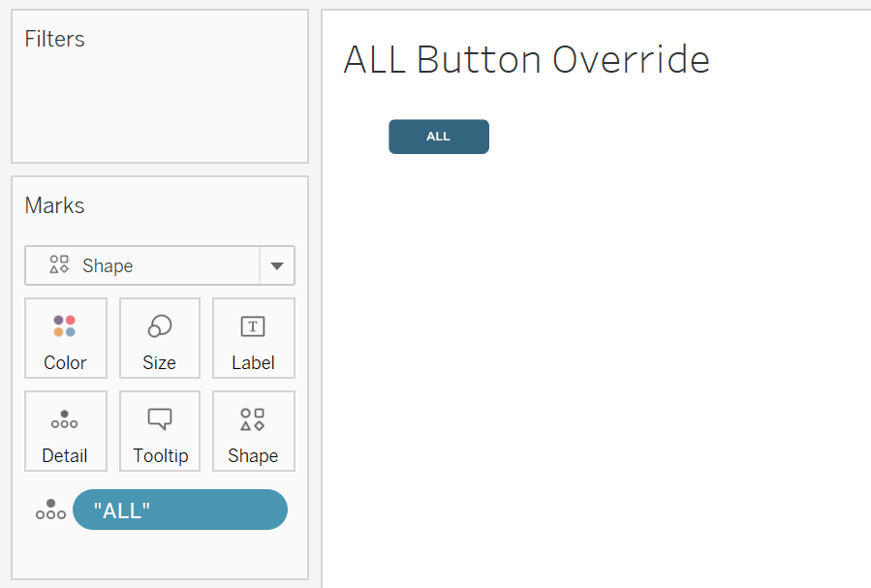This screenshot has height=588, width=871.
Task: Select the "ALL" pill on Marks card
Action: (180, 510)
